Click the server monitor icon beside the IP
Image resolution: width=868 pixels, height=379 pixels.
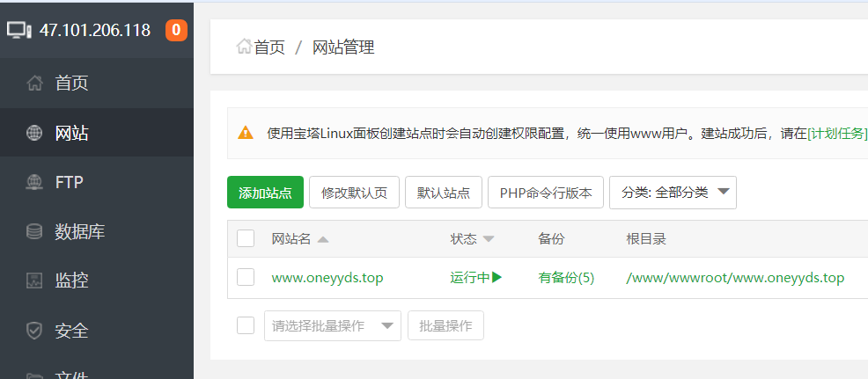click(x=19, y=30)
